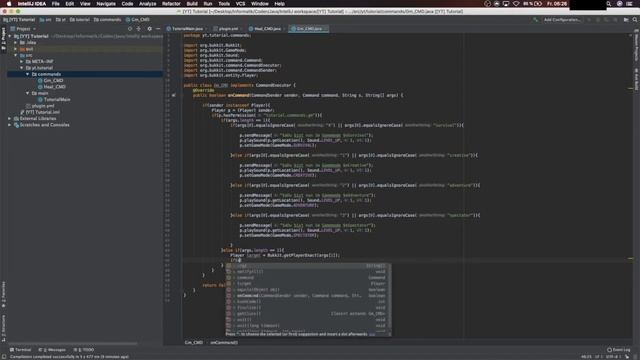Open the Refactor menu
This screenshot has height=360, width=640.
point(171,4)
